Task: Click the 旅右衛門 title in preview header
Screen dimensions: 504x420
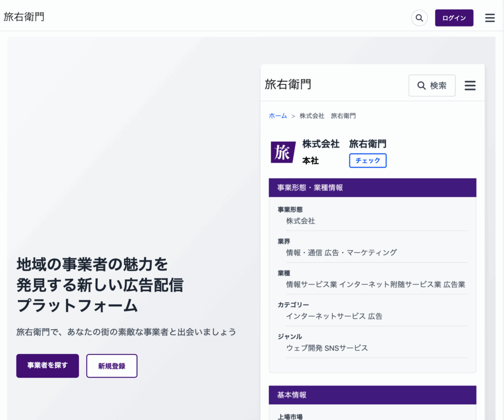Action: pos(288,84)
